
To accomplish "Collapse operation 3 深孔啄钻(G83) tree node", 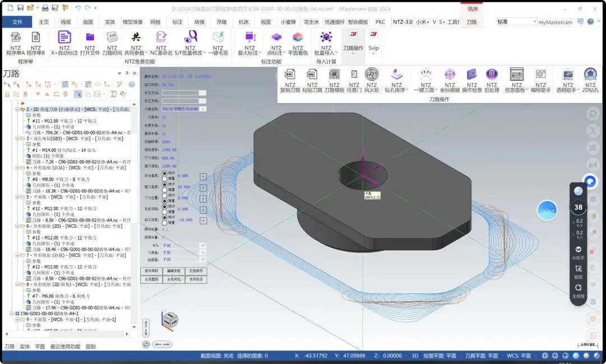I will (17, 139).
